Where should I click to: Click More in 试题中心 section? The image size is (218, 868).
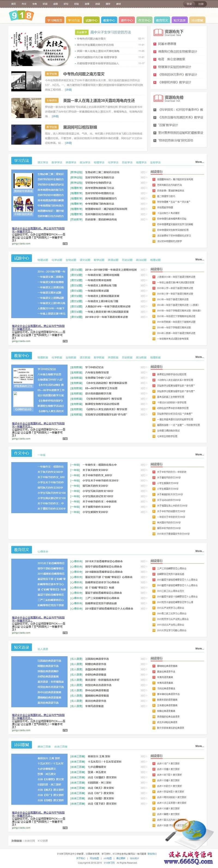[x=199, y=259]
